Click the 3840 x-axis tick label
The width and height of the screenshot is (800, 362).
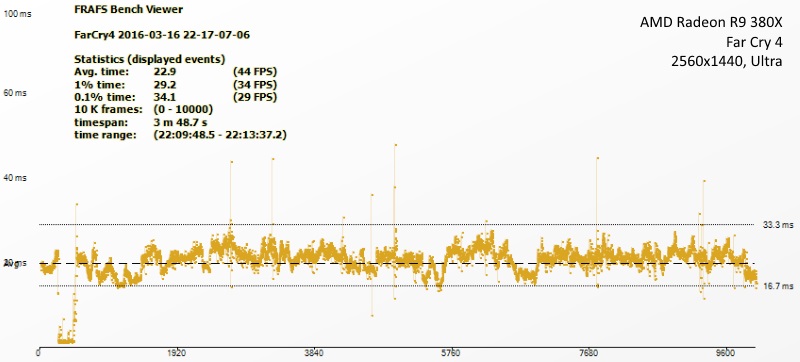[x=314, y=353]
